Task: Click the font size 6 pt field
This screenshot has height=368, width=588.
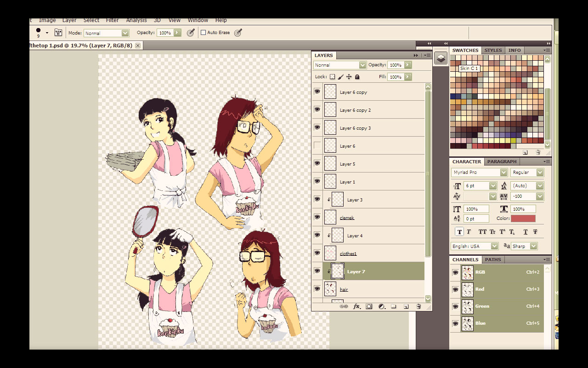Action: [476, 186]
